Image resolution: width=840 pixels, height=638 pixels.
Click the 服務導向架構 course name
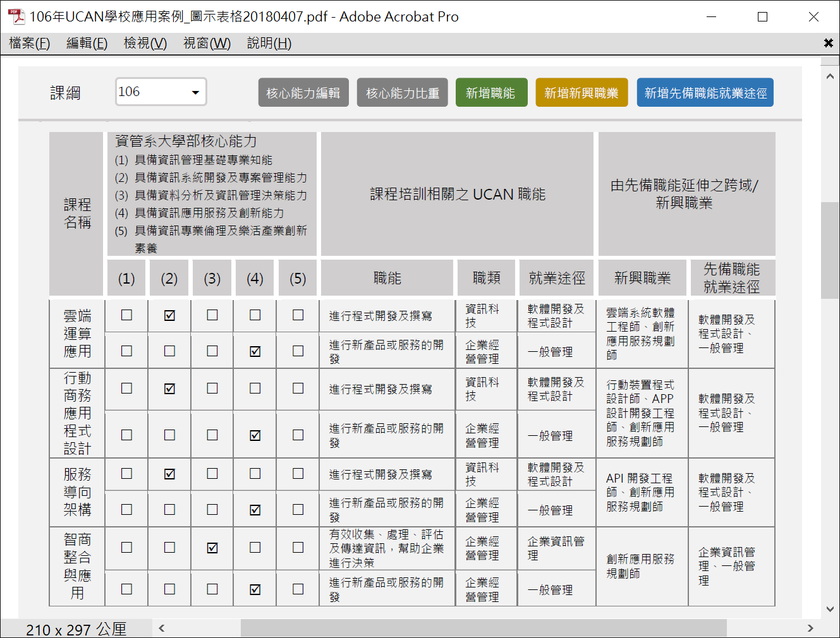coord(77,492)
